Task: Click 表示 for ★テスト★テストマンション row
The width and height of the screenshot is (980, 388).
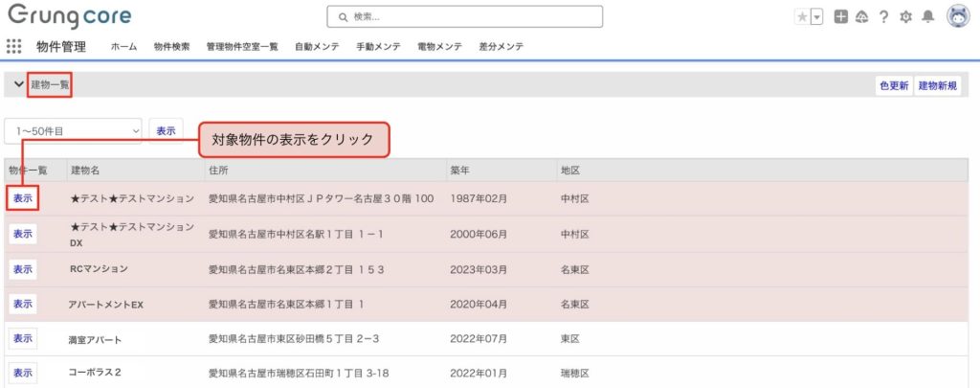Action: pos(22,198)
